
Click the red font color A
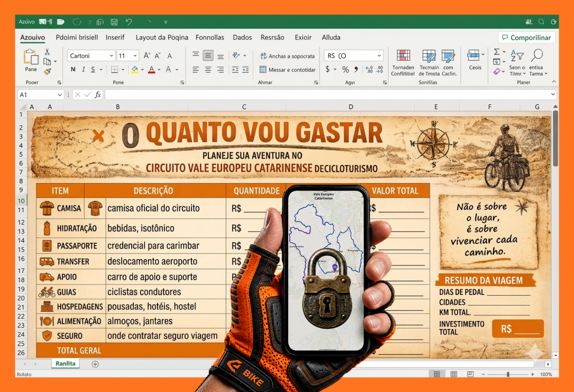152,70
